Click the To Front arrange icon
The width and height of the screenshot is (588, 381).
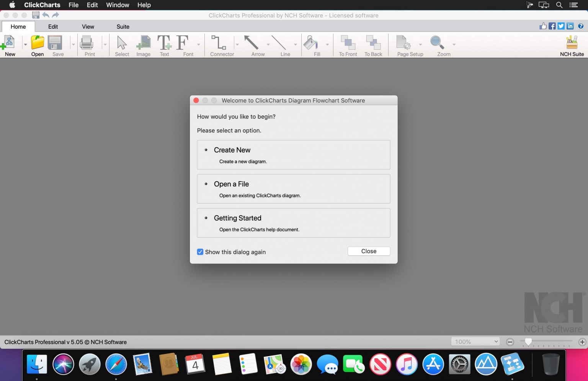pos(348,43)
